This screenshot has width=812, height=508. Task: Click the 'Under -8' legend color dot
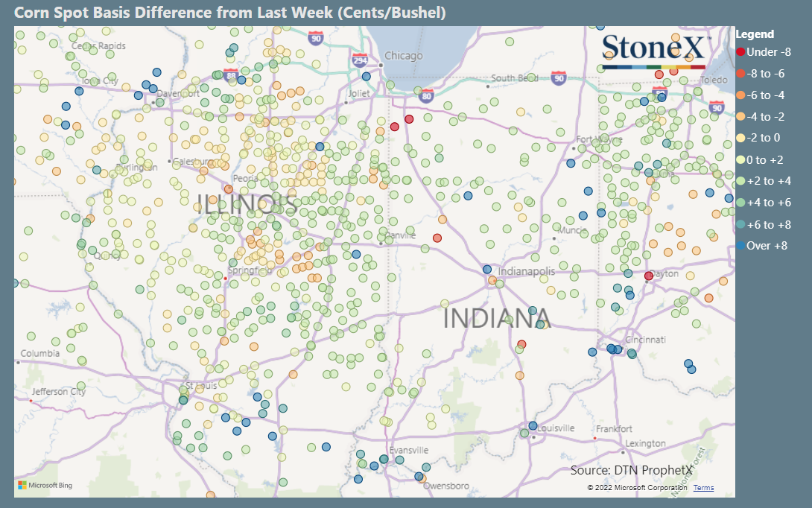click(740, 52)
